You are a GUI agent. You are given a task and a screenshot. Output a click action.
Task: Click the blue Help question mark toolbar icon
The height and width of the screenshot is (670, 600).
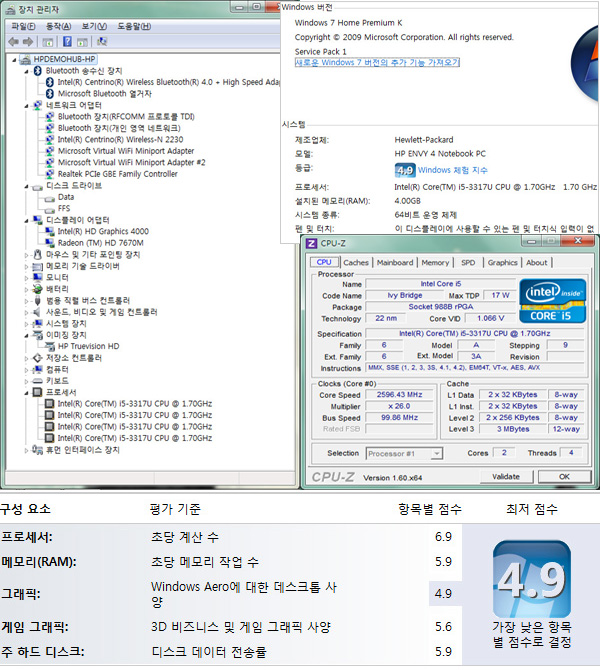68,41
